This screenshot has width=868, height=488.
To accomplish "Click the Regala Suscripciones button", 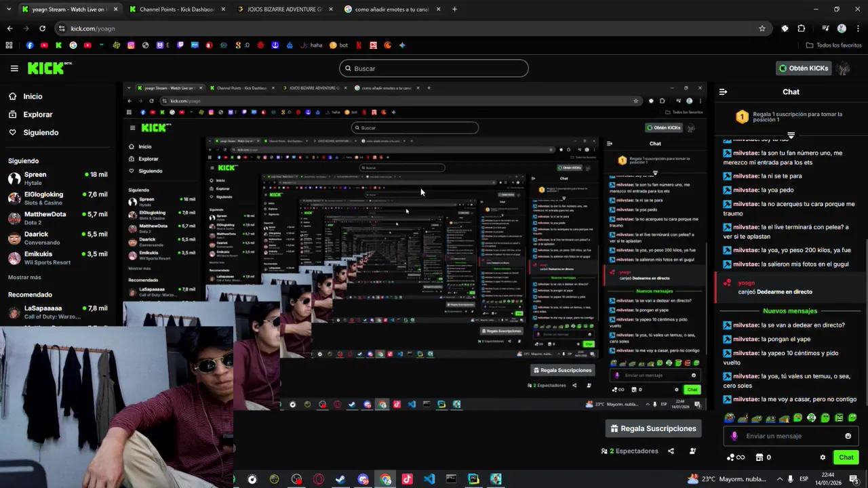I will tap(653, 428).
